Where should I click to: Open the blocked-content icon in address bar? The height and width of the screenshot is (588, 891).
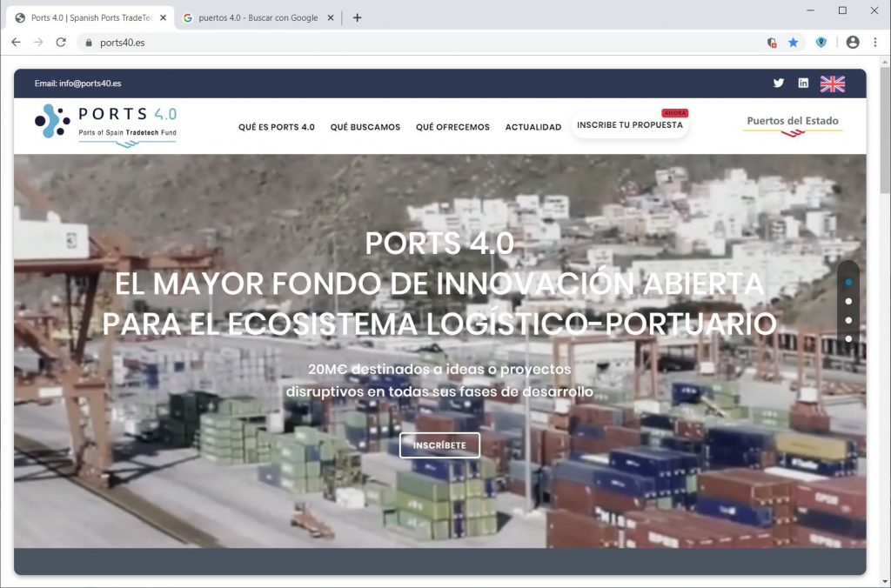772,43
